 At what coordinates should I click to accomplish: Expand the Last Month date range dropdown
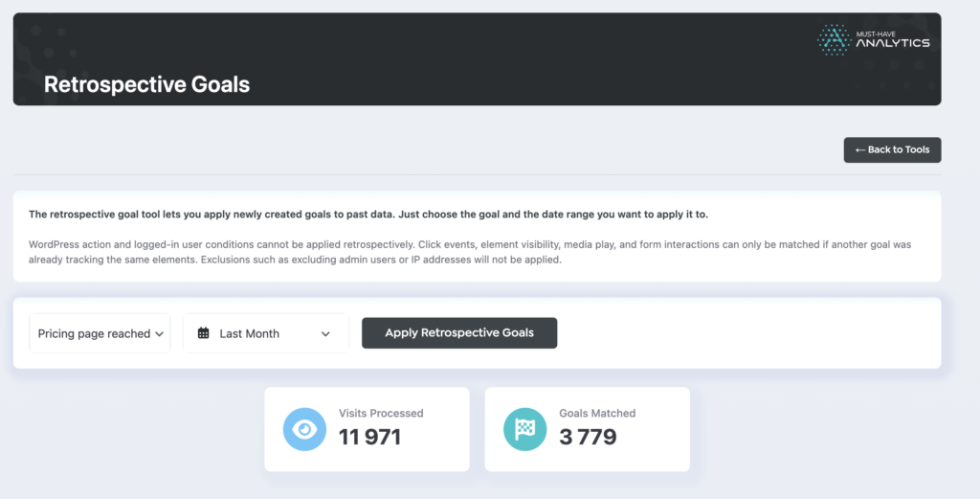(x=265, y=333)
